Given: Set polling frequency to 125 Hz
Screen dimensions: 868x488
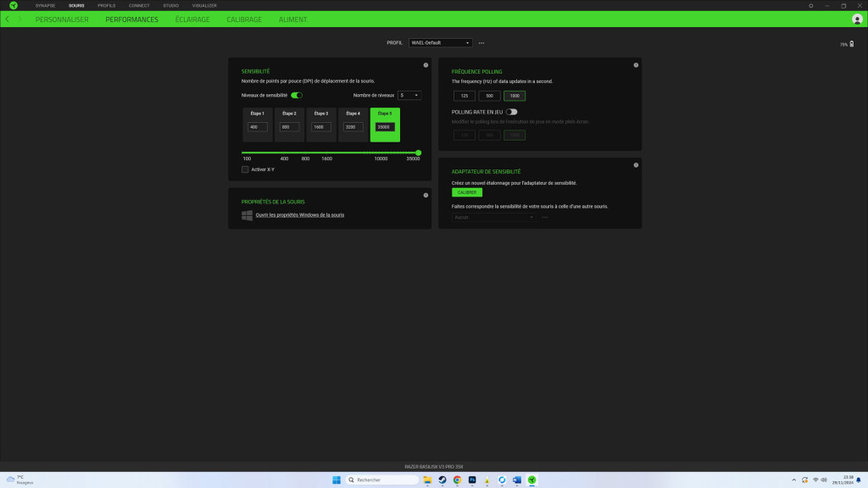Looking at the screenshot, I should [x=464, y=96].
